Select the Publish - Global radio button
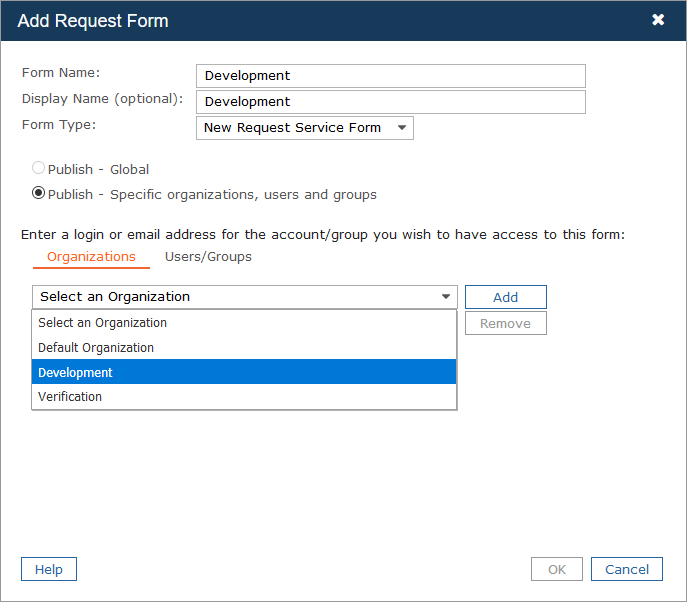 [x=39, y=168]
